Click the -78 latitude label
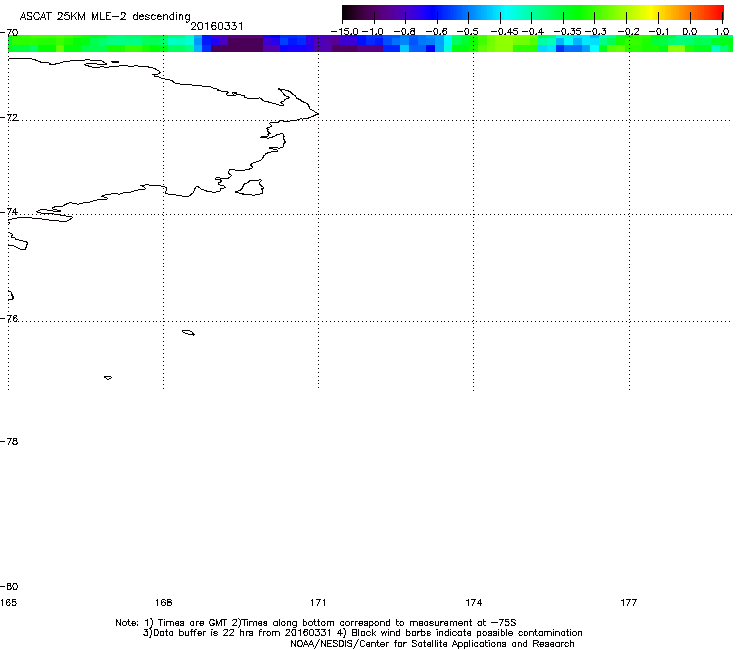This screenshot has width=740, height=650. click(x=9, y=441)
